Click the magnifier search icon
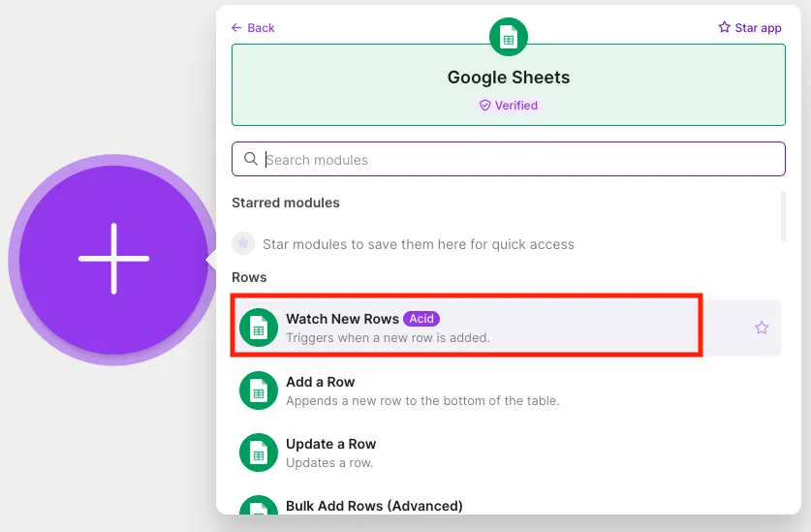Image resolution: width=811 pixels, height=532 pixels. (x=251, y=159)
